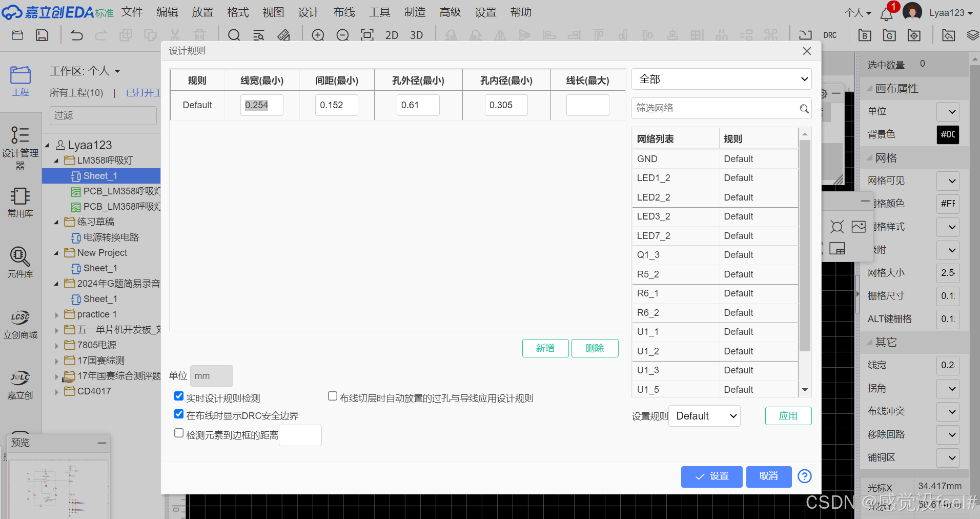This screenshot has width=980, height=519.
Task: Click the Search magnifier toolbar icon
Action: point(234,35)
